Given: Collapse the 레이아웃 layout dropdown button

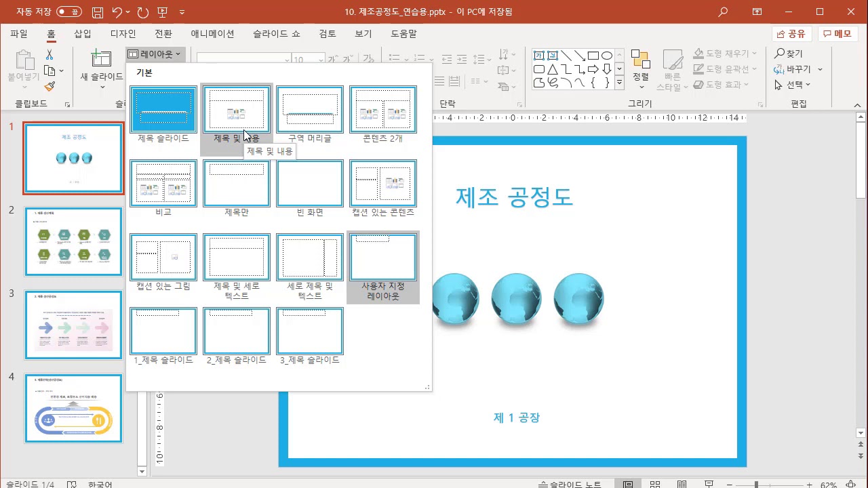Looking at the screenshot, I should tap(155, 54).
